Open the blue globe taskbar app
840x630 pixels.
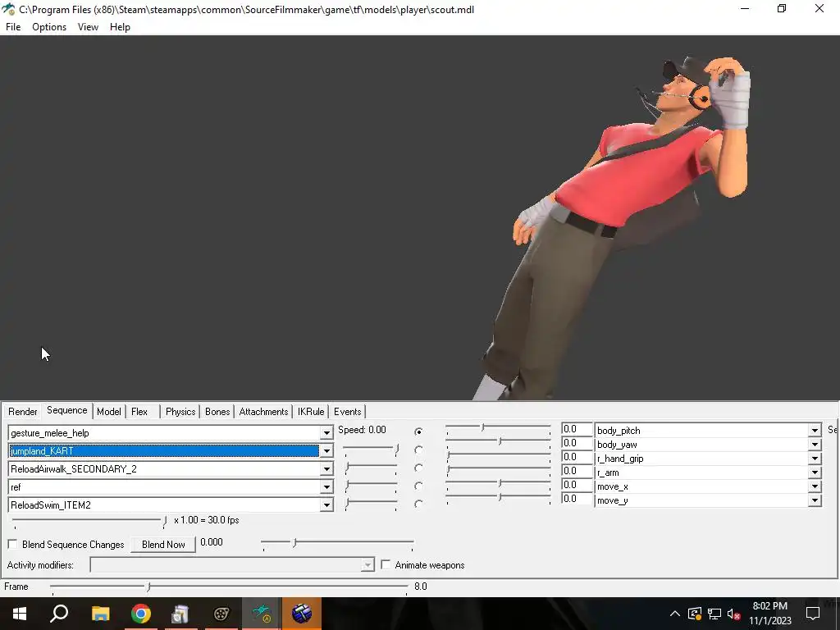[x=302, y=614]
